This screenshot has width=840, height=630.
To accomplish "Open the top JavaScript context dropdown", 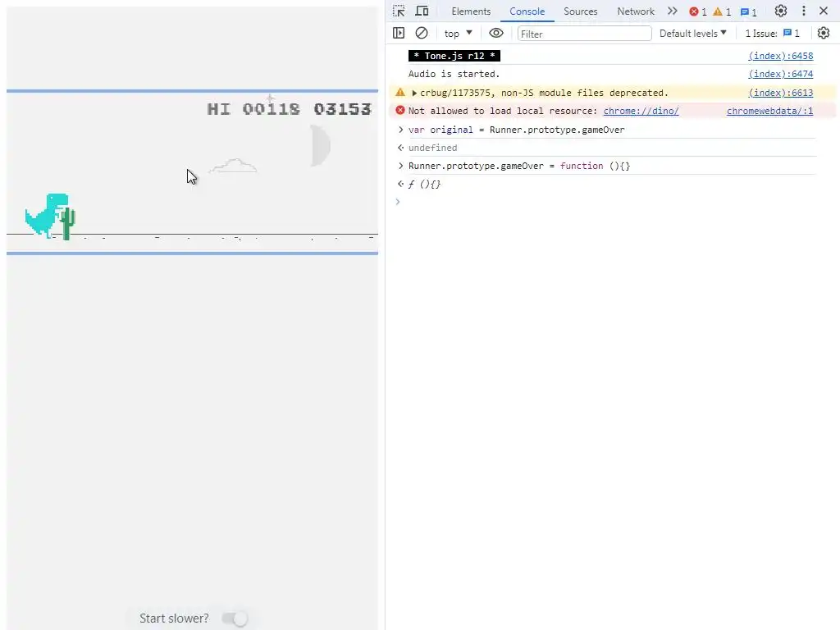I will [x=458, y=33].
